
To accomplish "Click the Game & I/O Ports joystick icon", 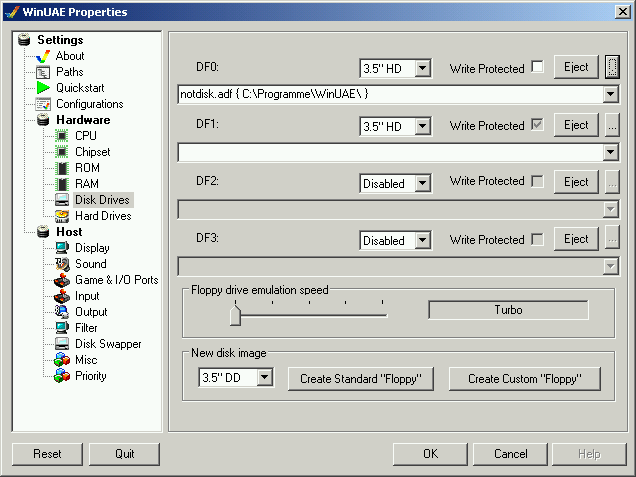I will click(62, 280).
